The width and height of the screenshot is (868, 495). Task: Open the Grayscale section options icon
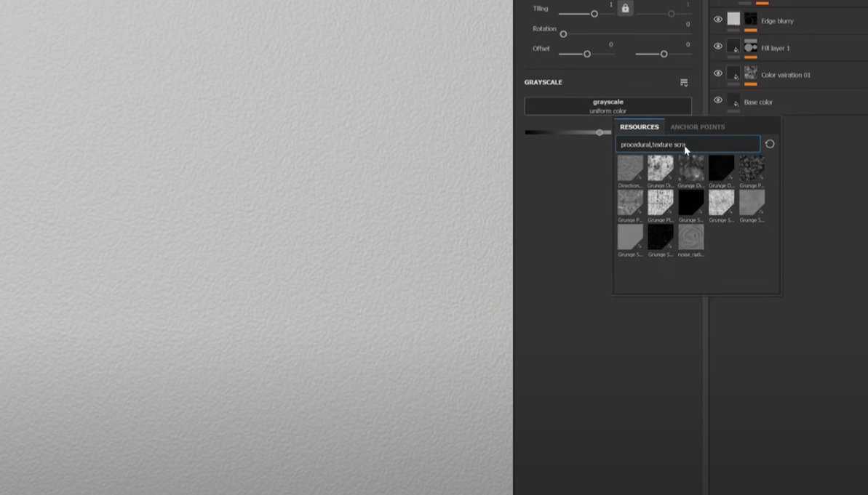point(684,83)
